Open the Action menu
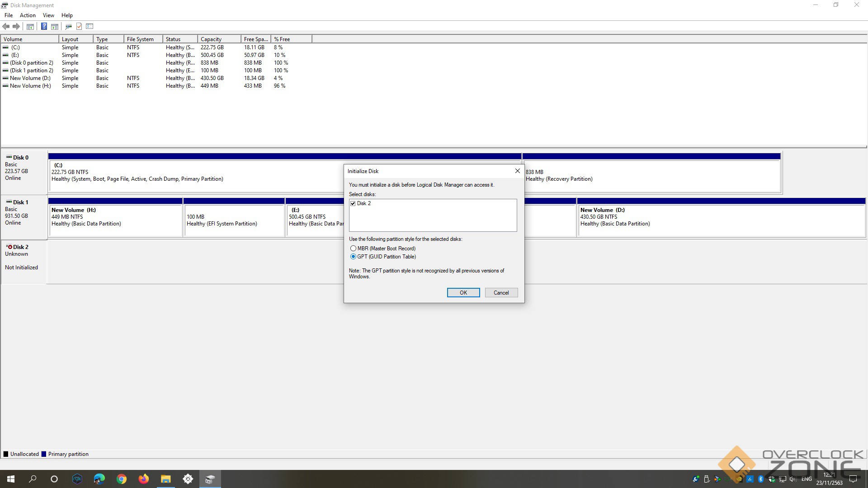 coord(28,15)
